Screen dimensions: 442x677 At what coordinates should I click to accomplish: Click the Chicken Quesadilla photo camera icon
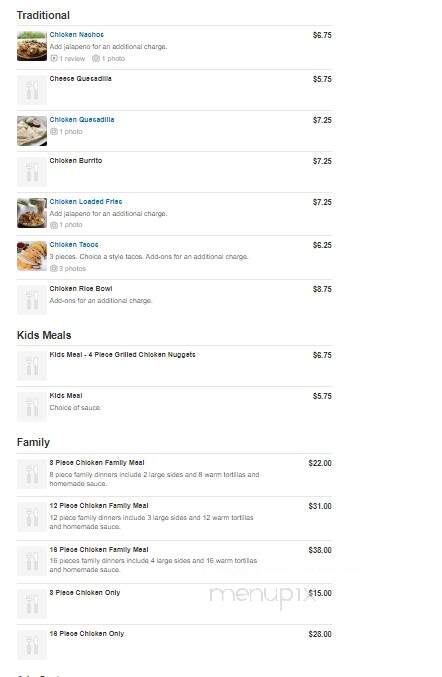54,132
